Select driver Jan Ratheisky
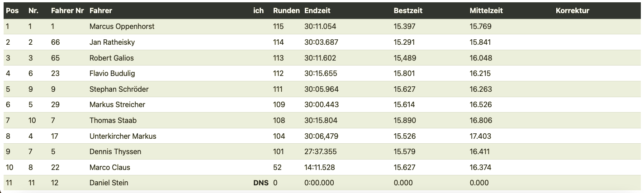The height and width of the screenshot is (193, 644). [x=112, y=42]
